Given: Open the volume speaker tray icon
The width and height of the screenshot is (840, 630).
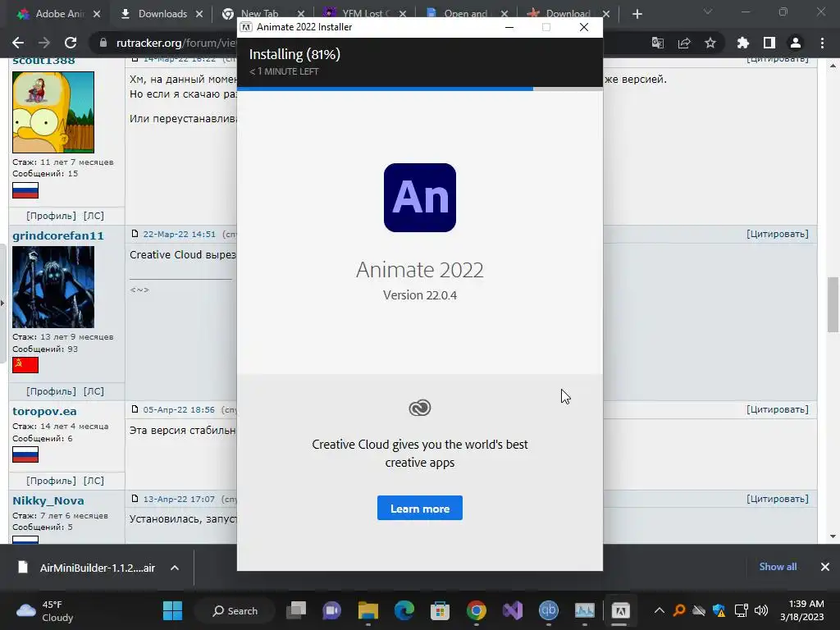Looking at the screenshot, I should coord(760,610).
